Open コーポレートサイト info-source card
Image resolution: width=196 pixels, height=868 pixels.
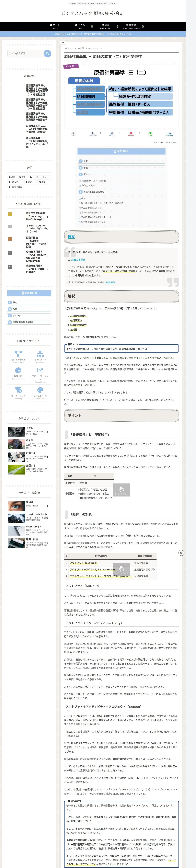[x=29, y=518]
